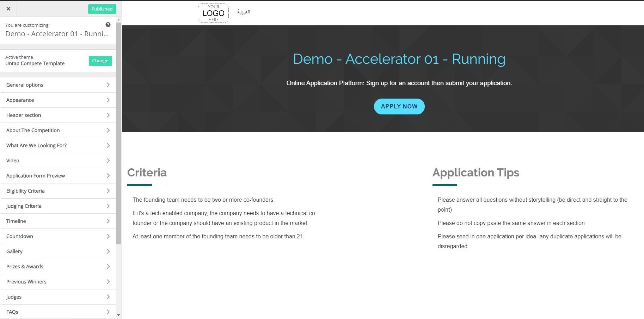Click the Untap Compete Template theme name
644x319 pixels.
[x=35, y=63]
